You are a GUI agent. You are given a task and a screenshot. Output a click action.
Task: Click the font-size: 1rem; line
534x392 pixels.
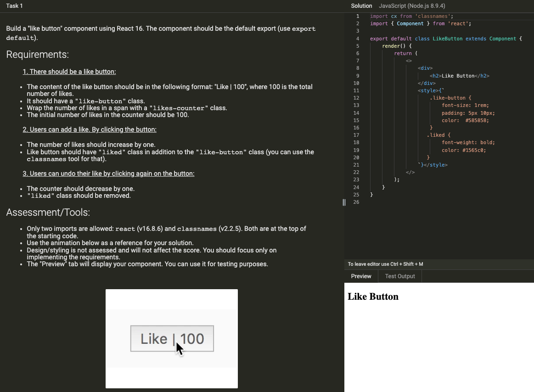465,105
